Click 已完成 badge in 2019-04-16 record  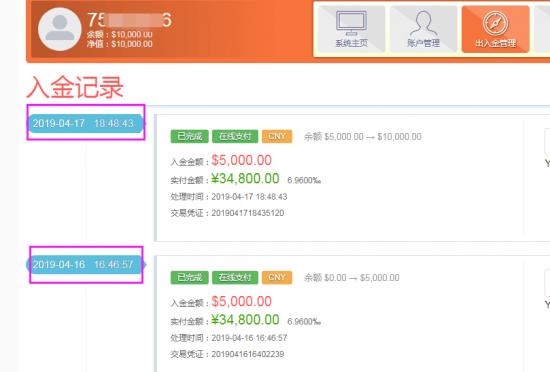[x=189, y=278]
